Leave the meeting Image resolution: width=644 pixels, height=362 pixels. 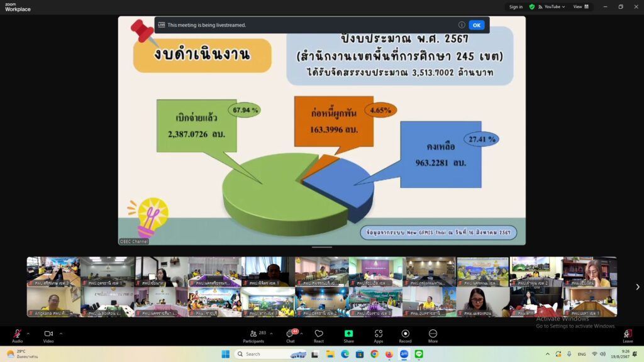click(627, 335)
